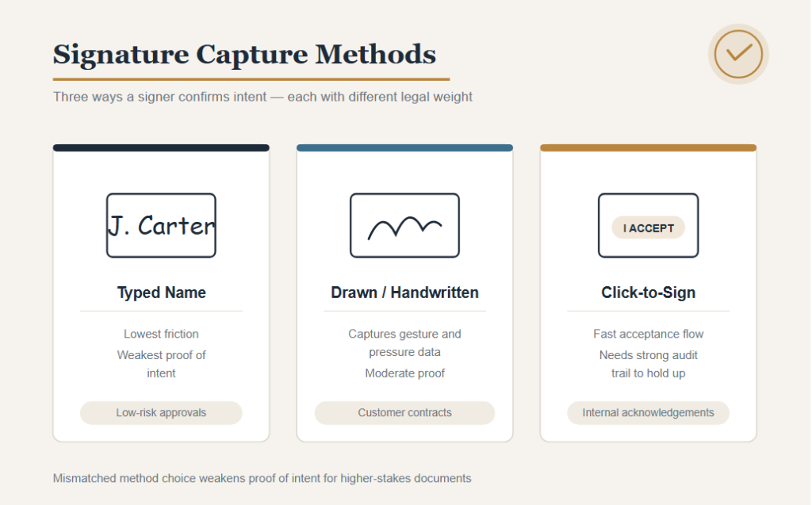This screenshot has height=505, width=812.
Task: Click the 'Moderate proof' text
Action: [x=404, y=373]
